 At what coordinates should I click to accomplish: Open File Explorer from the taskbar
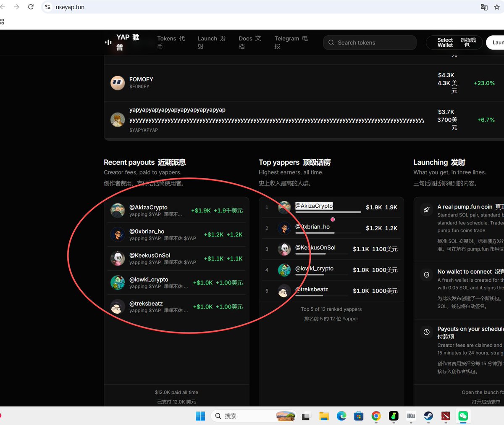pyautogui.click(x=324, y=416)
